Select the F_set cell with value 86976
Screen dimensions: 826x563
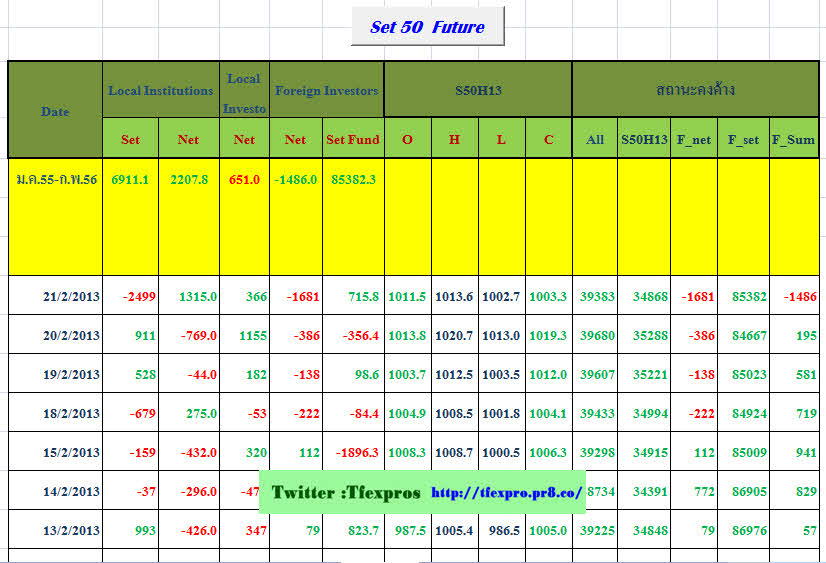point(743,530)
